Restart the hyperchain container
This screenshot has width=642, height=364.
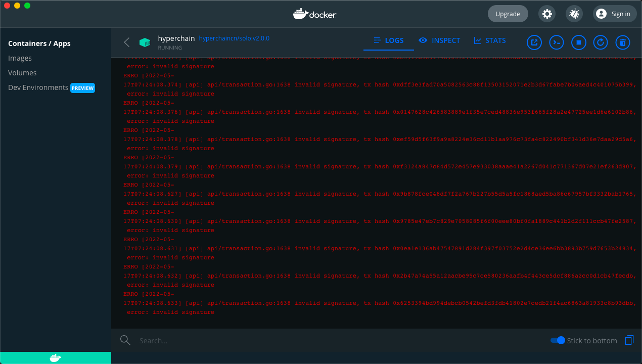point(601,42)
